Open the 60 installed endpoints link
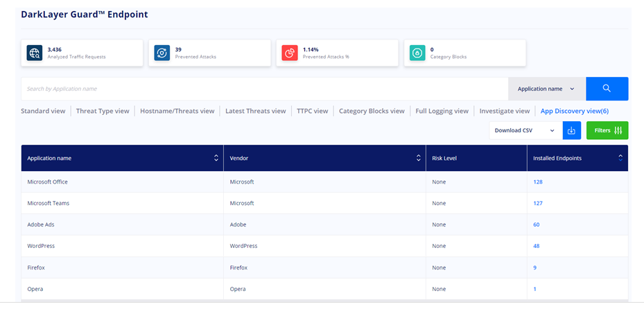This screenshot has height=311, width=644. (x=537, y=225)
